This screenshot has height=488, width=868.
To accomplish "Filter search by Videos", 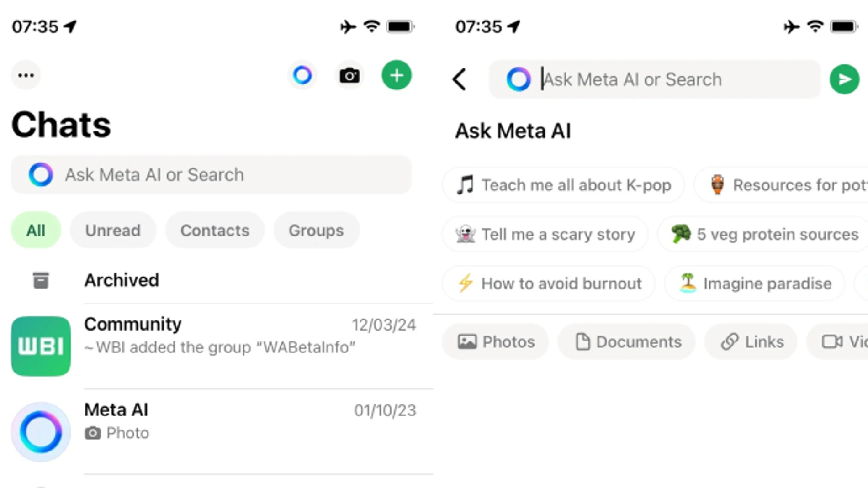I will point(837,342).
